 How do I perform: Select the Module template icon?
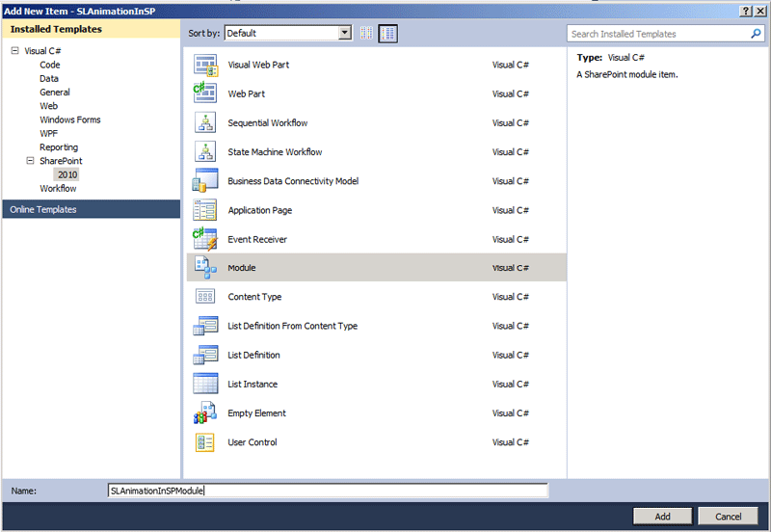coord(205,268)
